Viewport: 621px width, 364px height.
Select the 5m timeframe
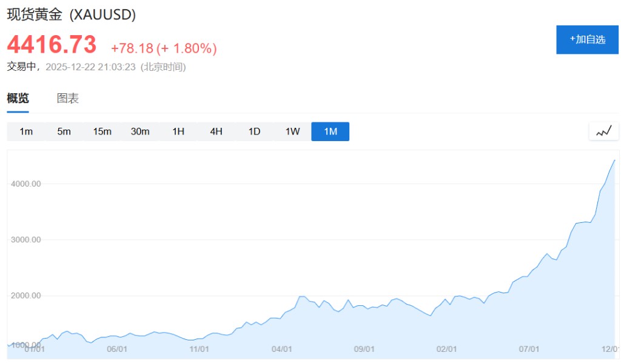(x=64, y=131)
